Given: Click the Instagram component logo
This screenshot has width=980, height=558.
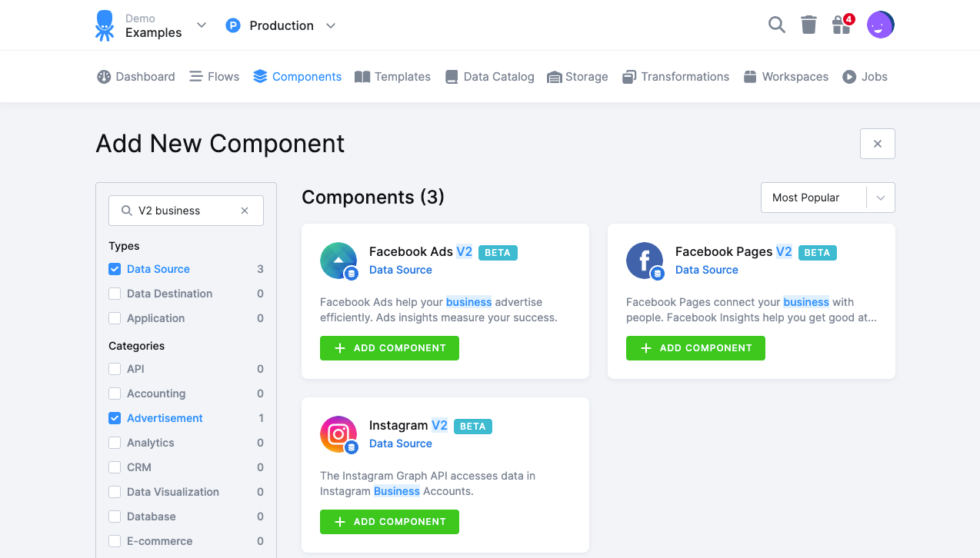Looking at the screenshot, I should coord(338,434).
